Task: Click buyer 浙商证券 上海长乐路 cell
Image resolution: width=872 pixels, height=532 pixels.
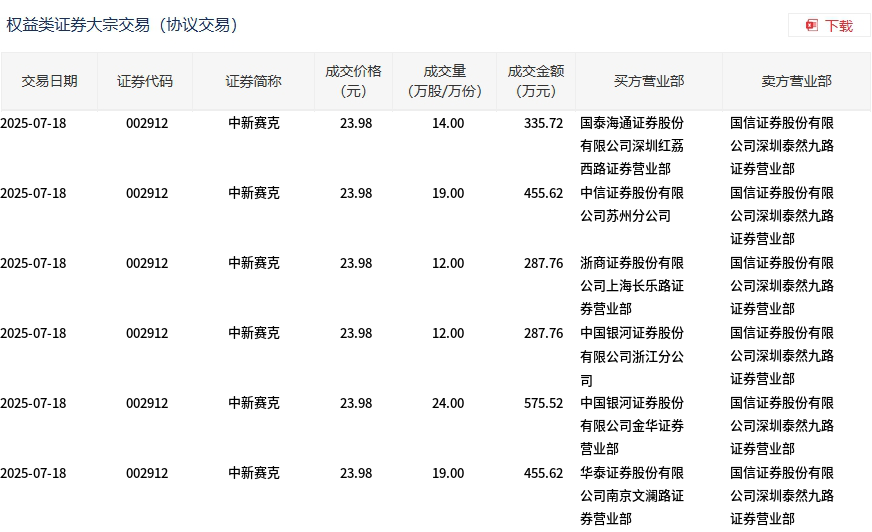Action: (632, 286)
